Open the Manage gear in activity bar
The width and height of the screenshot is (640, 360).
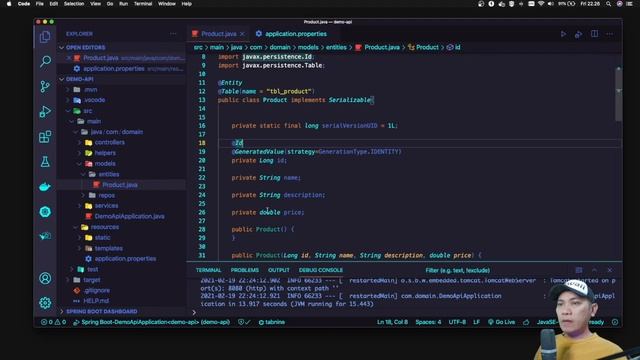click(x=45, y=302)
